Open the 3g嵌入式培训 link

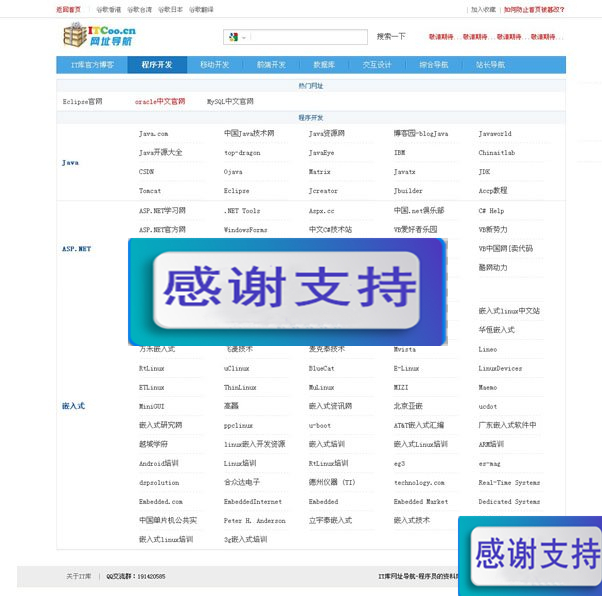tap(245, 540)
